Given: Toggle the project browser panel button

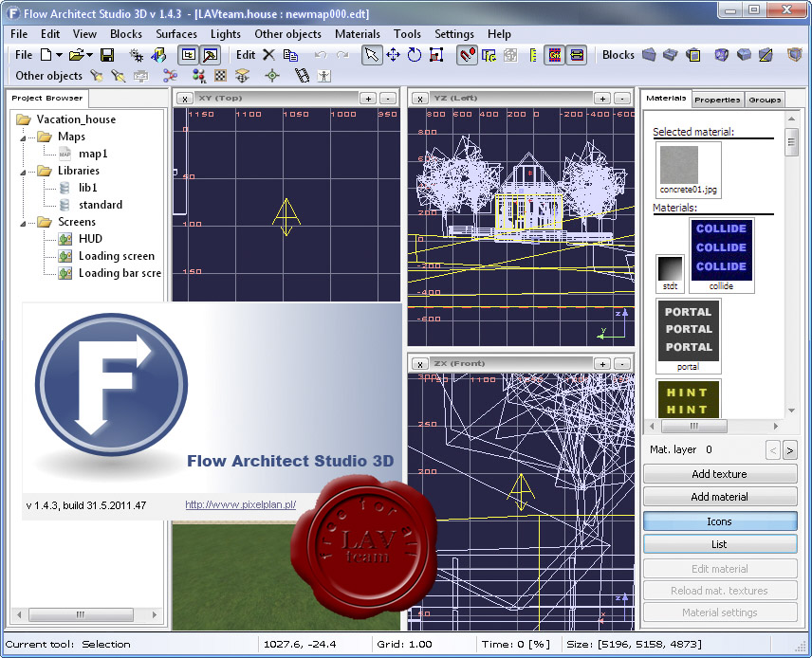Looking at the screenshot, I should coord(188,55).
